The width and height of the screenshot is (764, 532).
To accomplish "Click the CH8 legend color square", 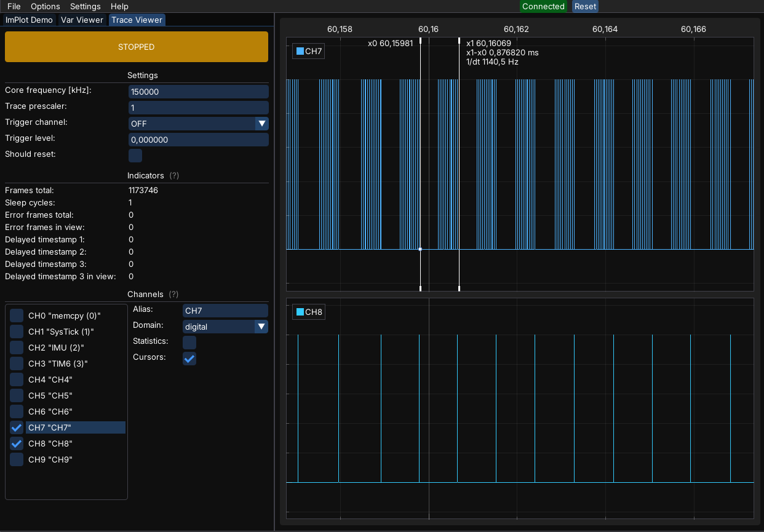I will click(300, 312).
